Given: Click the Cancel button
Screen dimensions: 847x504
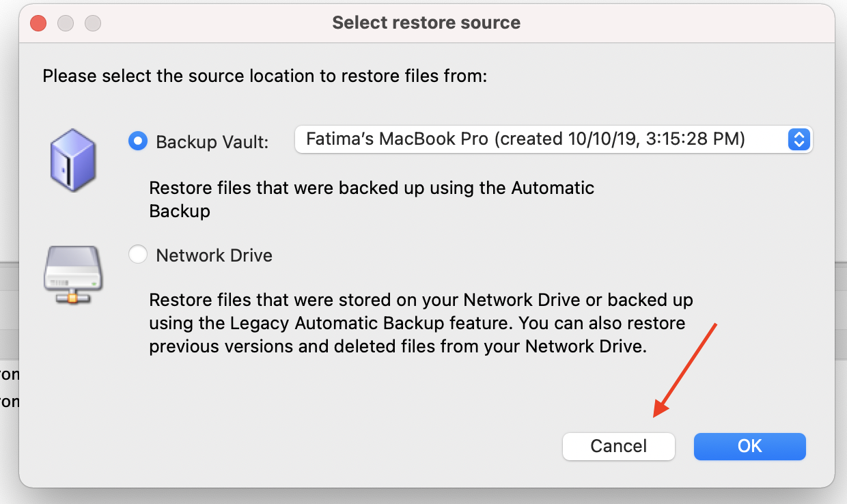Looking at the screenshot, I should pos(619,446).
